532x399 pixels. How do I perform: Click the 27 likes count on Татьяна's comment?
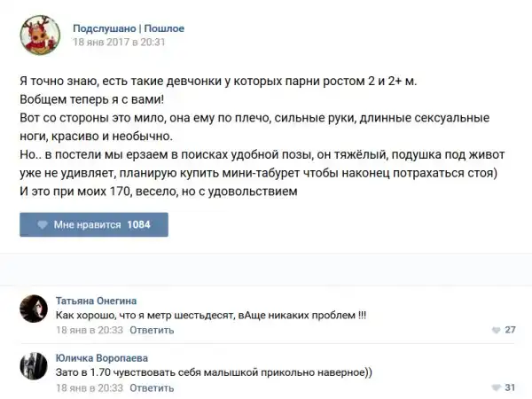[x=511, y=331]
